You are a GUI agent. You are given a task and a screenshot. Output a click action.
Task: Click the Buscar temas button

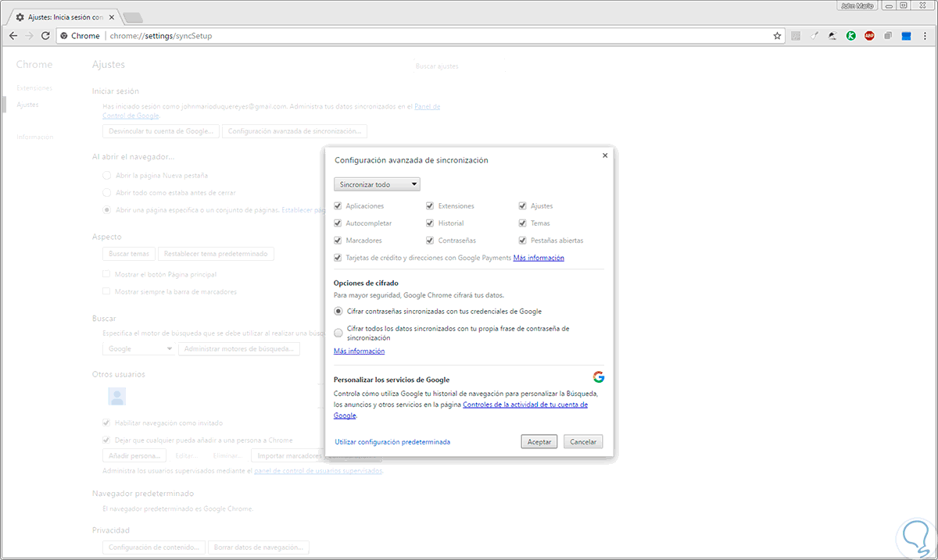129,254
